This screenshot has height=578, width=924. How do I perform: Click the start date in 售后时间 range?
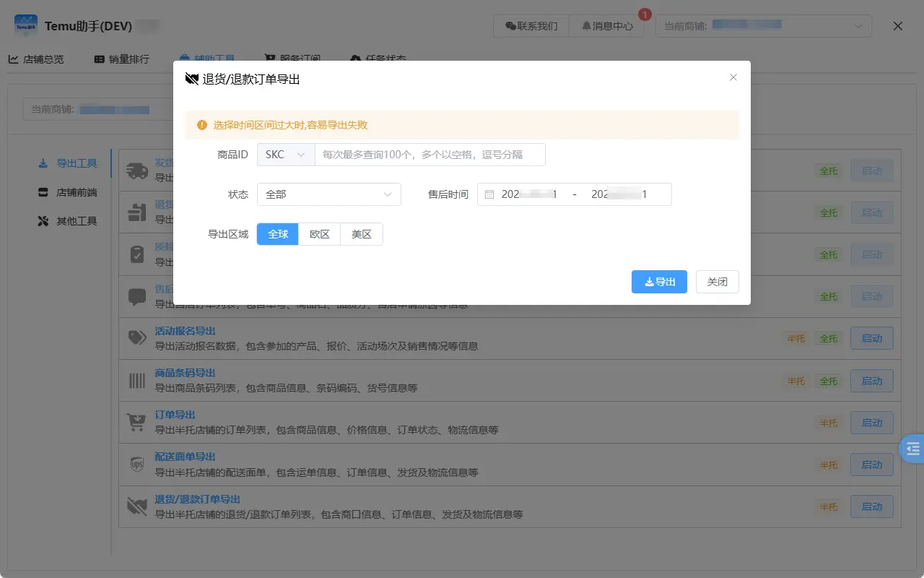529,194
